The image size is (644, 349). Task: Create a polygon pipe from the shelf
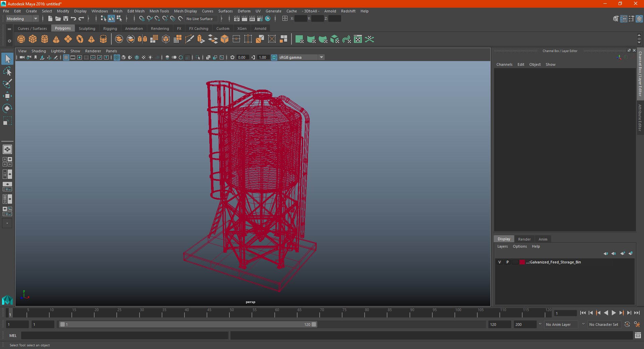[103, 39]
